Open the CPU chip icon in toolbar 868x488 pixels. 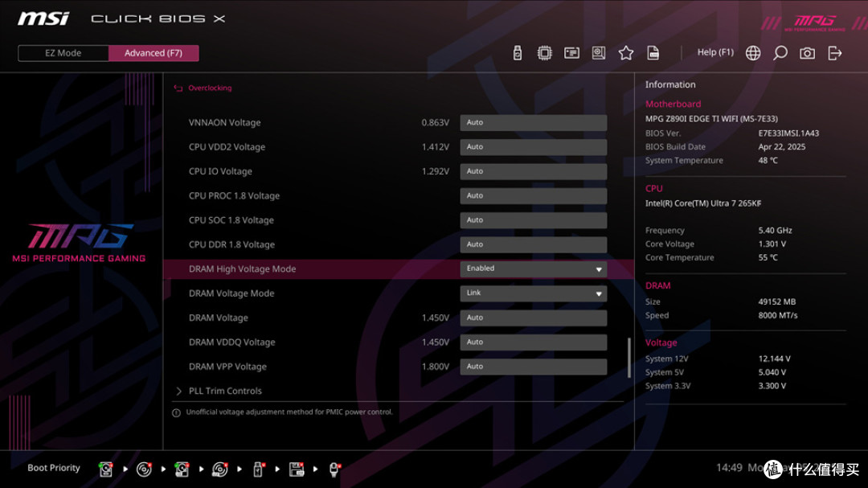544,52
